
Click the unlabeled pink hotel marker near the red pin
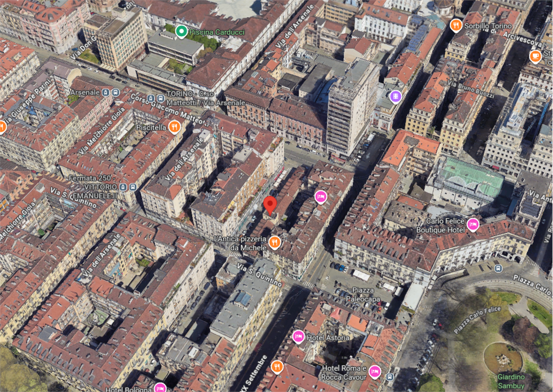coord(320,197)
